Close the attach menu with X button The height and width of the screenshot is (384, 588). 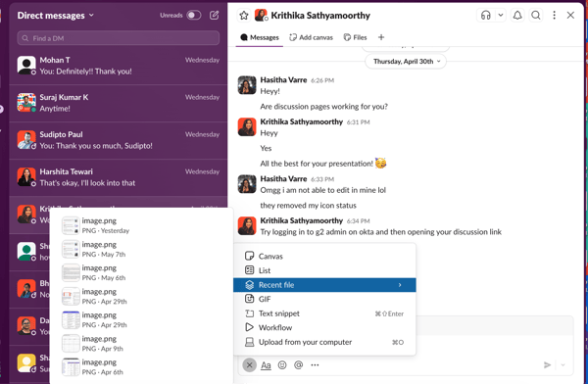(249, 364)
